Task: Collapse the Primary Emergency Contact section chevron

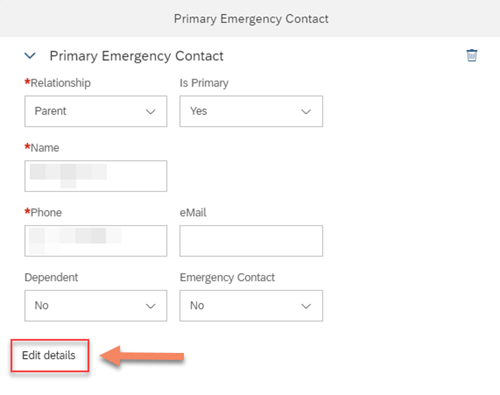Action: [x=30, y=56]
